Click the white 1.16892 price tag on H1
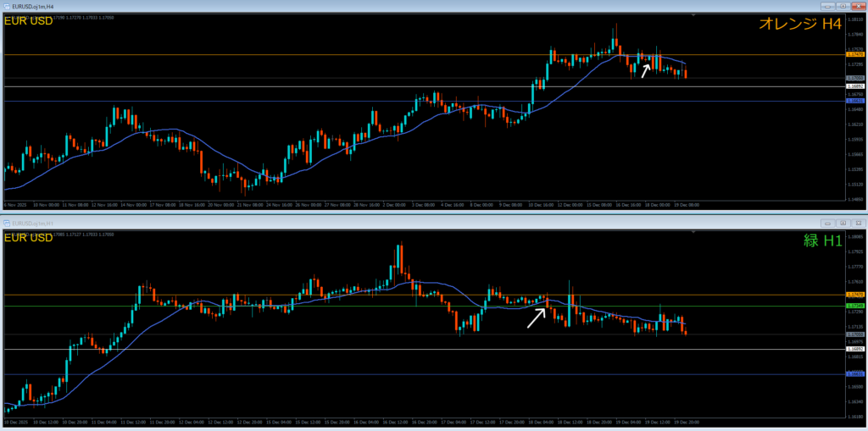The image size is (868, 431). 854,349
